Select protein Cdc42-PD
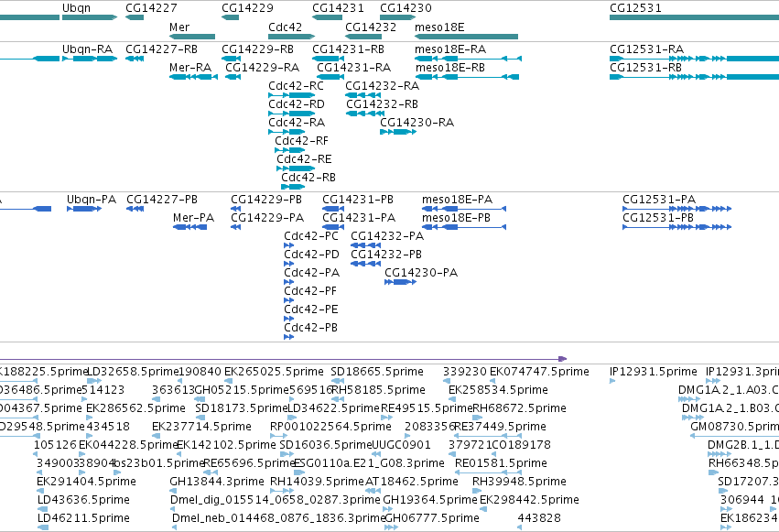 point(288,264)
